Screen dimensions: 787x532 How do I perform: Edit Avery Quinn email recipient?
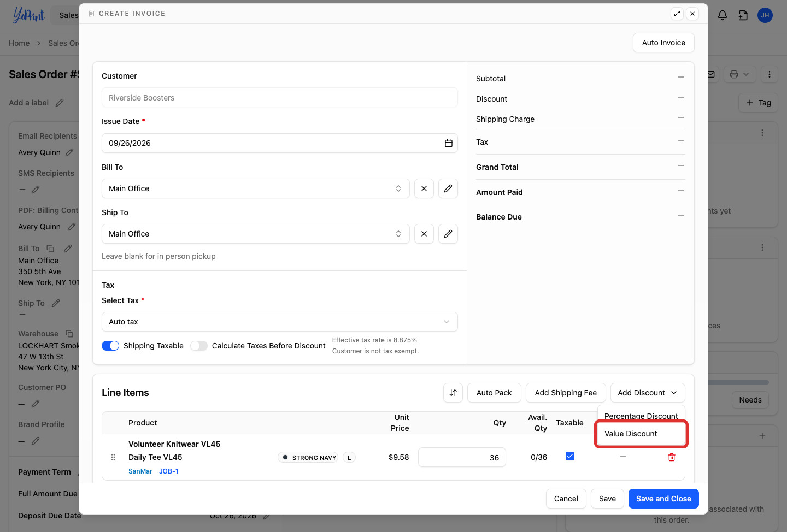(x=69, y=152)
